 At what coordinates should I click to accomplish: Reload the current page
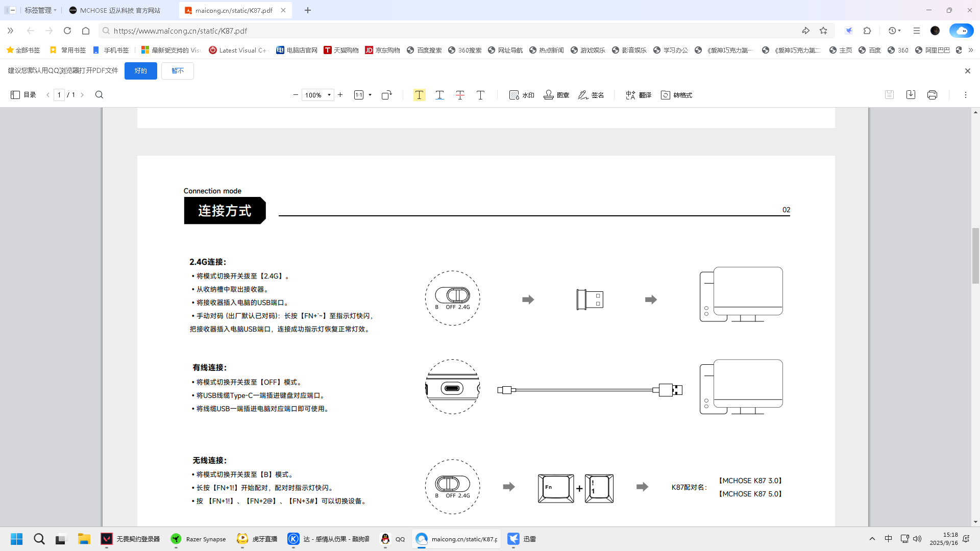coord(67,31)
